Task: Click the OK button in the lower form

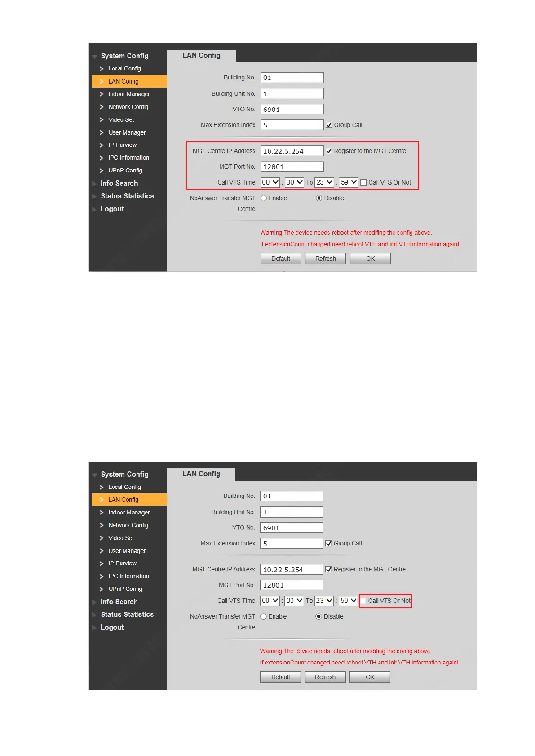Action: (x=370, y=677)
